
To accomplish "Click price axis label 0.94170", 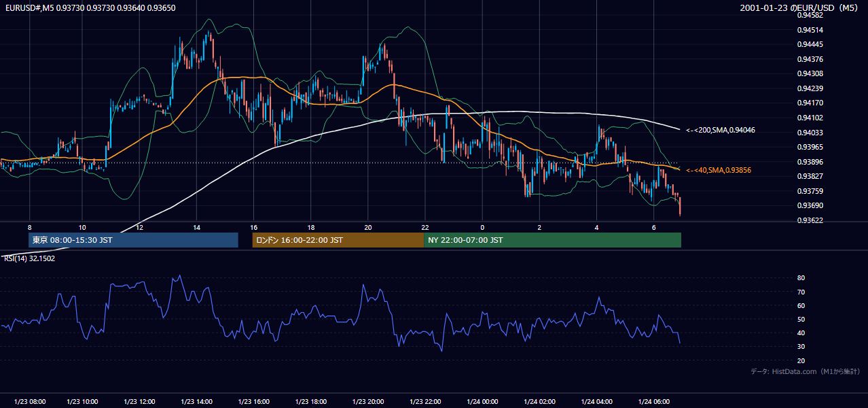I will [x=810, y=103].
